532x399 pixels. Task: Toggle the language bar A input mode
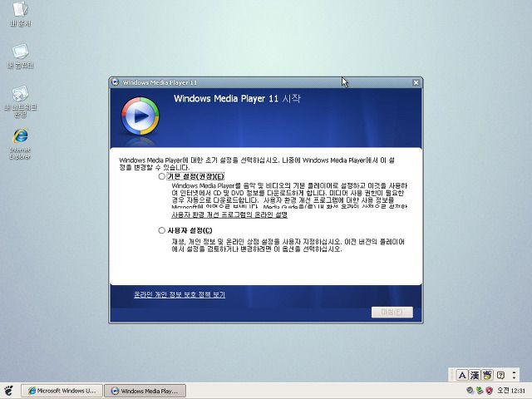pyautogui.click(x=462, y=375)
